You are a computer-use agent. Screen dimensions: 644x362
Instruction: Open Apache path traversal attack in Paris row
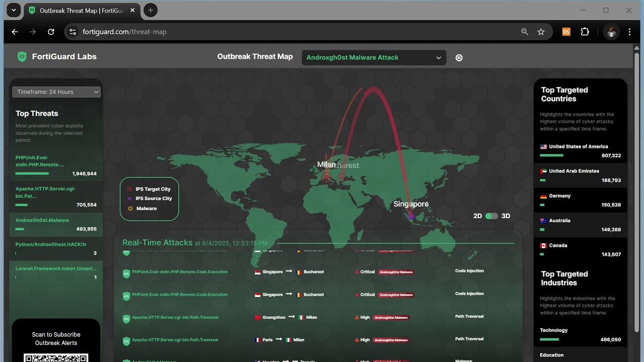[x=175, y=340]
